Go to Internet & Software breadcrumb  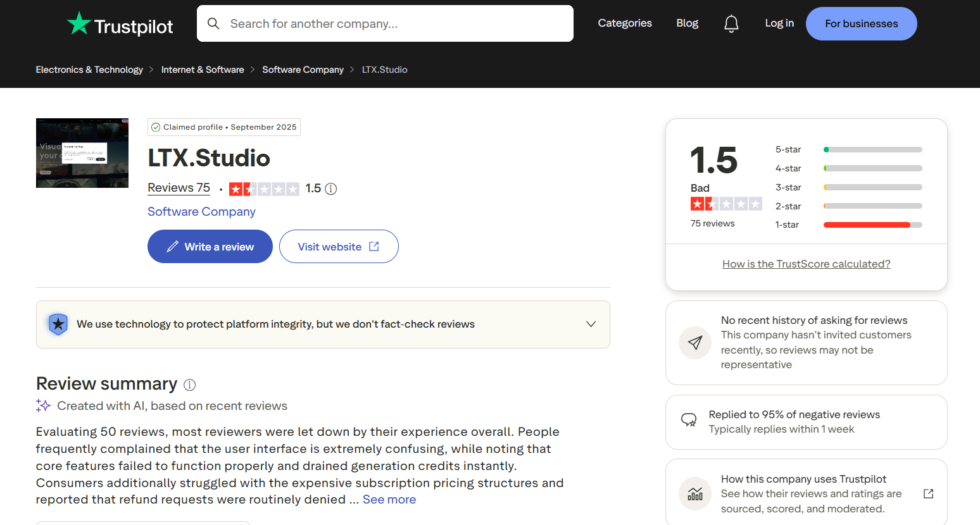[203, 70]
